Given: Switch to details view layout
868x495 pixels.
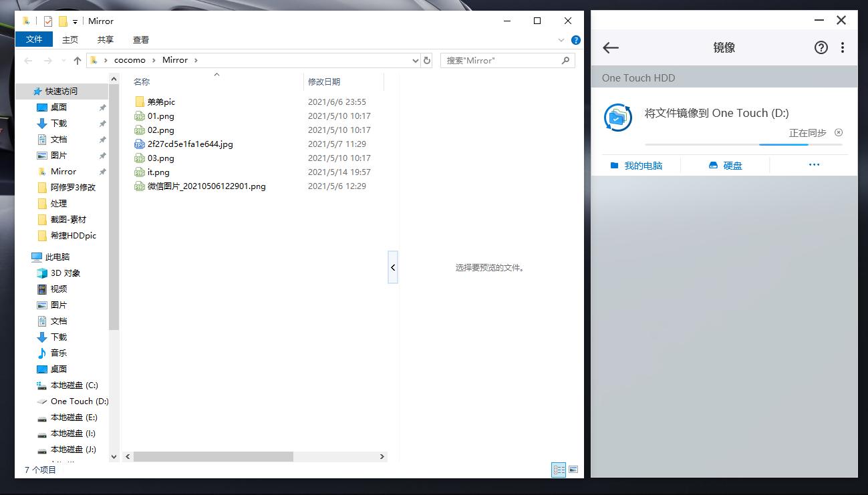Looking at the screenshot, I should [x=559, y=470].
